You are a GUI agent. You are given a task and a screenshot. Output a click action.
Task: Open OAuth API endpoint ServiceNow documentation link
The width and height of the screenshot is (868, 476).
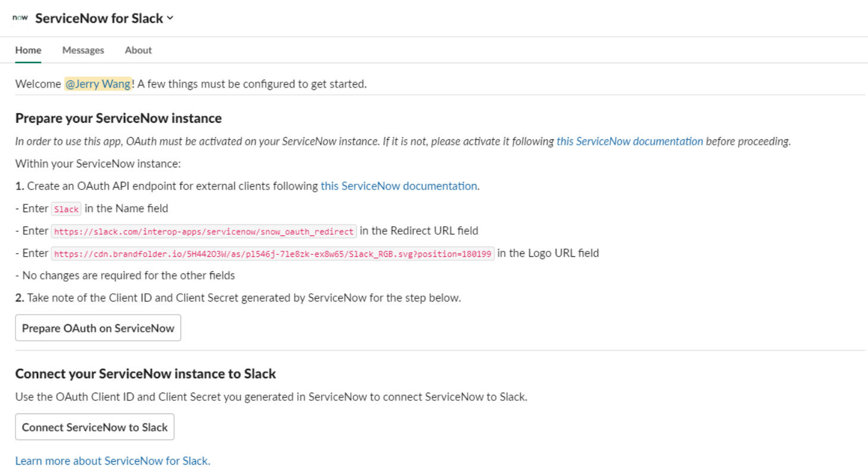tap(399, 186)
